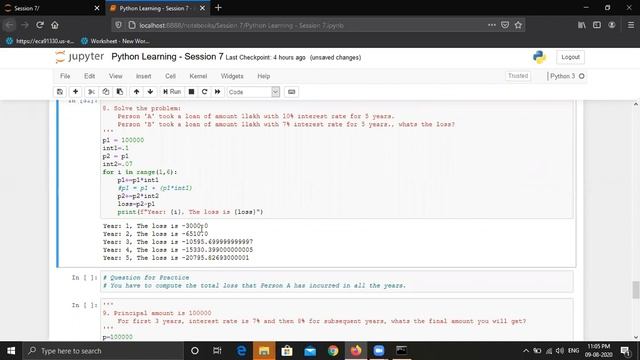Paste cells below icon
640x360 pixels.
pyautogui.click(x=120, y=92)
